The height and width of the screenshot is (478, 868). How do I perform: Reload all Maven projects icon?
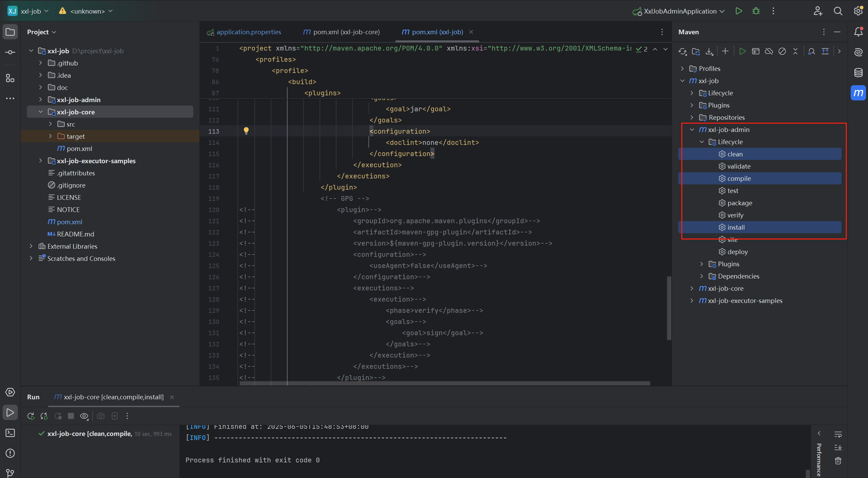tap(682, 52)
